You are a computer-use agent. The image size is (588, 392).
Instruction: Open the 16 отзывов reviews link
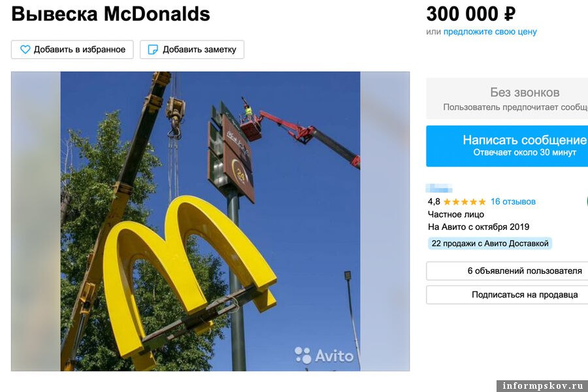click(513, 202)
